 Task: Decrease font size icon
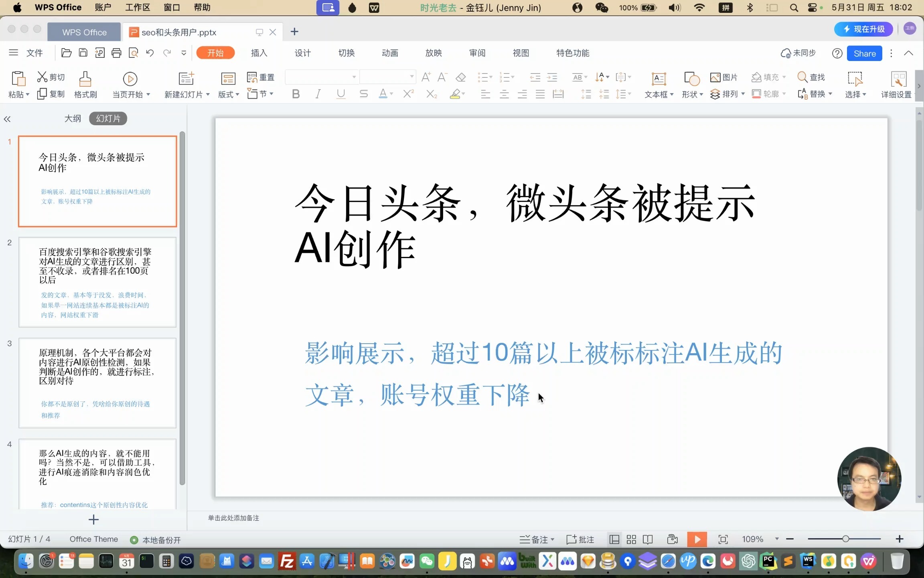(x=442, y=77)
